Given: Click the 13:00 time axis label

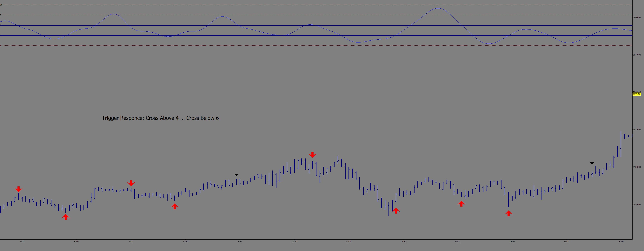Looking at the screenshot, I should (457, 241).
